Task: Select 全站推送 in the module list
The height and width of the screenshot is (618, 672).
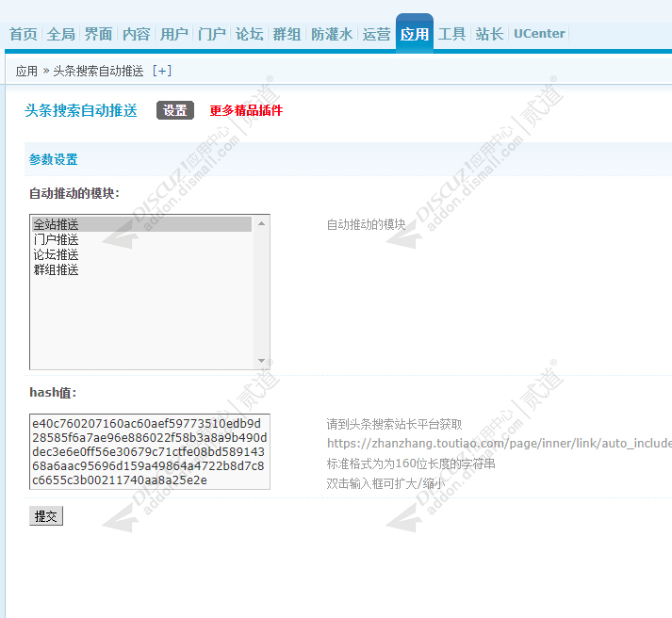Action: click(x=142, y=224)
